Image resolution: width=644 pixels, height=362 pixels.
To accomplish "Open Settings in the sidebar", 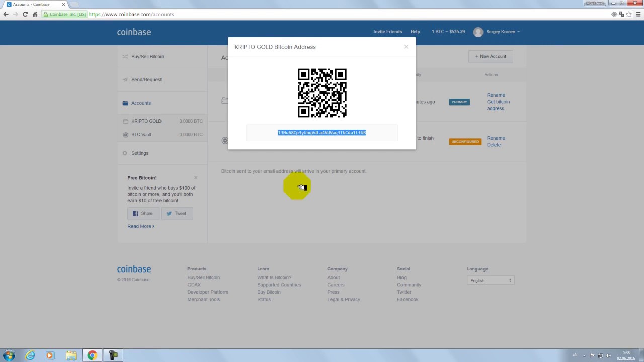I will 140,153.
